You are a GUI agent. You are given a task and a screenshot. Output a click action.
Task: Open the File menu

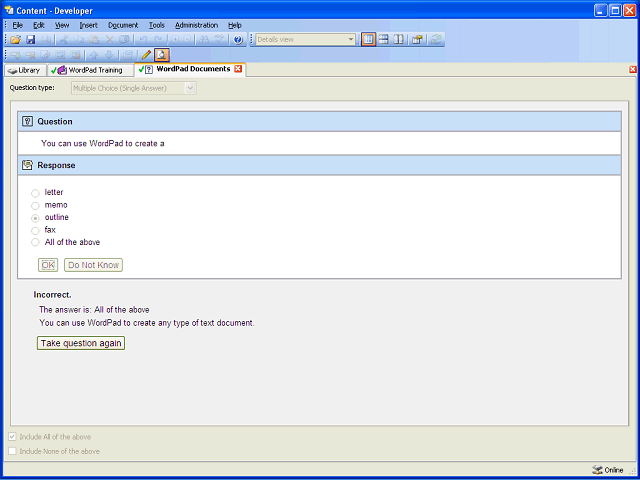18,25
